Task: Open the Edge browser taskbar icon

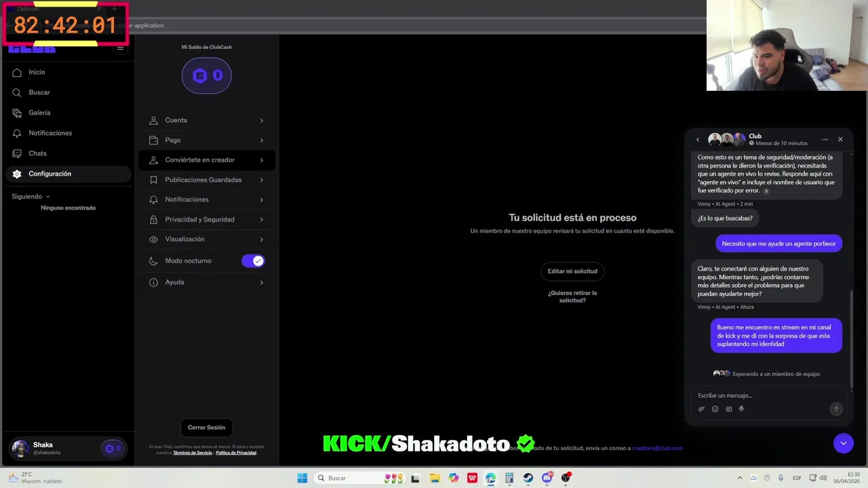Action: point(490,478)
